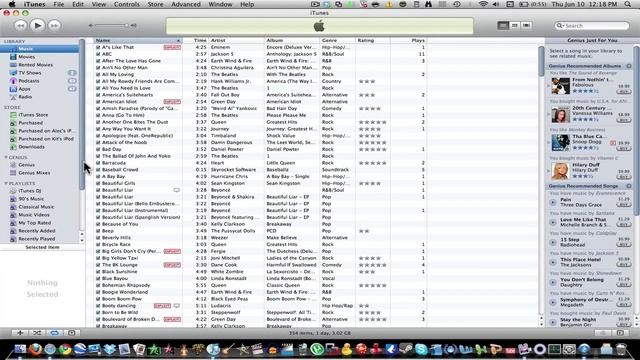The image size is (640, 360).
Task: Collapse Genius Recommended Songs section
Action: pyautogui.click(x=629, y=186)
